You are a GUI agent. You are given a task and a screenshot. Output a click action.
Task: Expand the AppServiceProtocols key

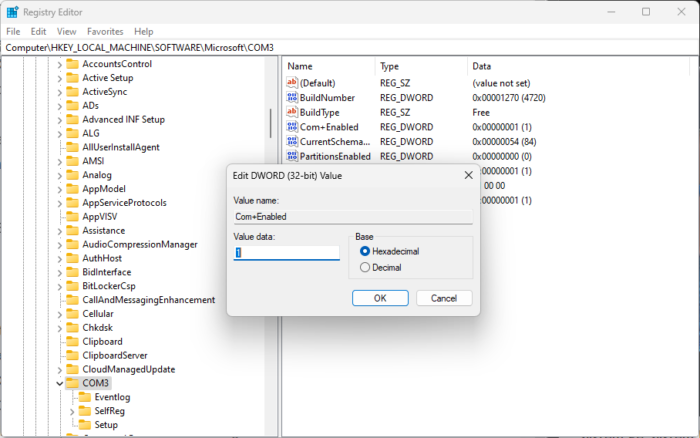pyautogui.click(x=59, y=203)
